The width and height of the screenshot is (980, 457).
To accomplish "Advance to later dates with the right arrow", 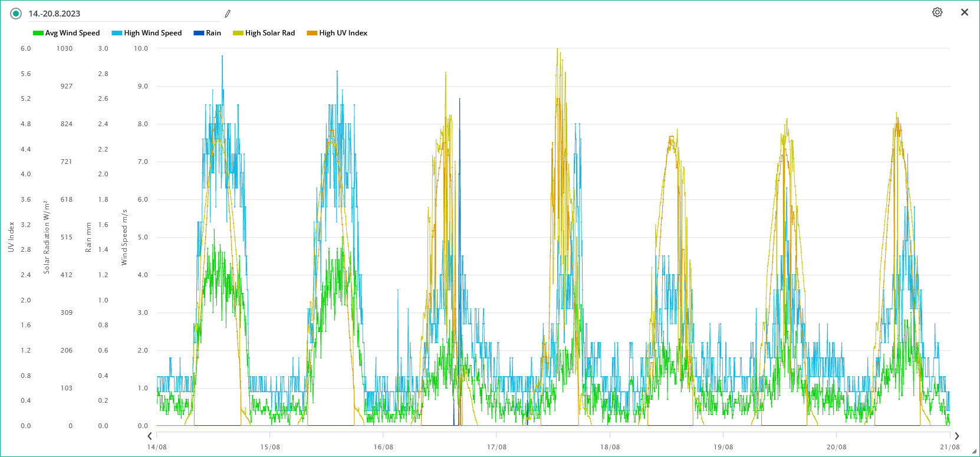I will point(956,436).
